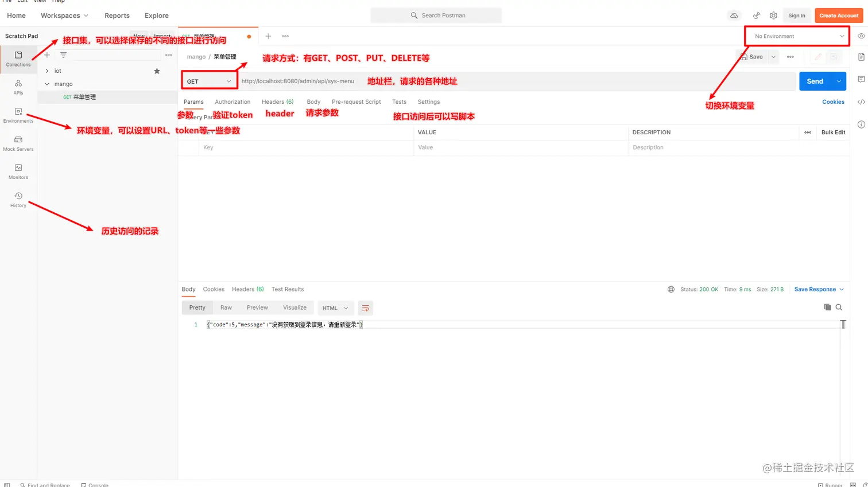Click the request URL address field
The width and height of the screenshot is (868, 487).
click(517, 81)
